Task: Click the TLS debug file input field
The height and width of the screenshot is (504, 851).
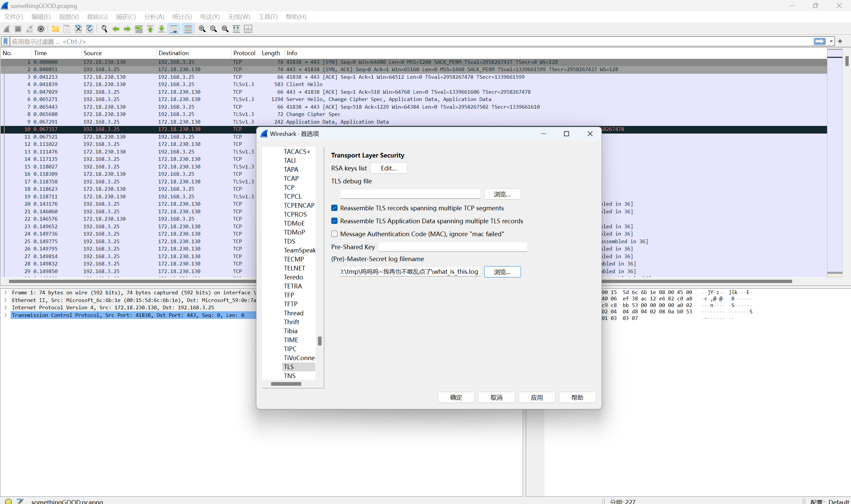Action: [x=410, y=194]
